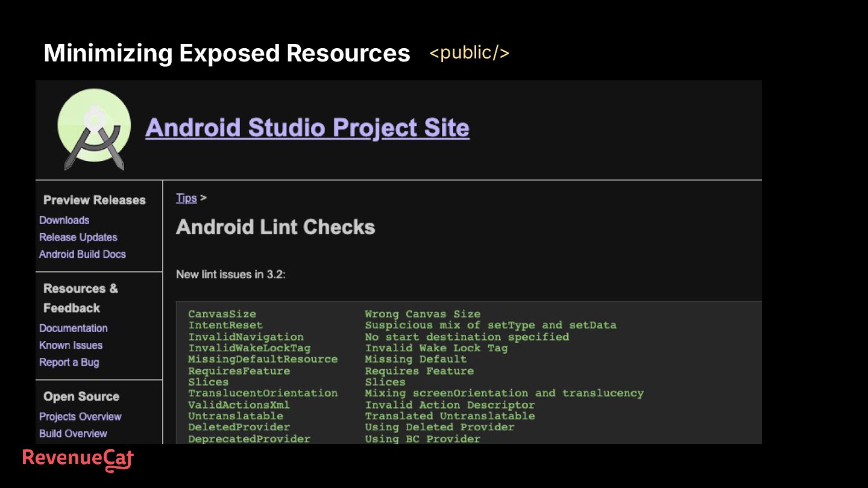
Task: Go to the Tips breadcrumb link
Action: [186, 198]
